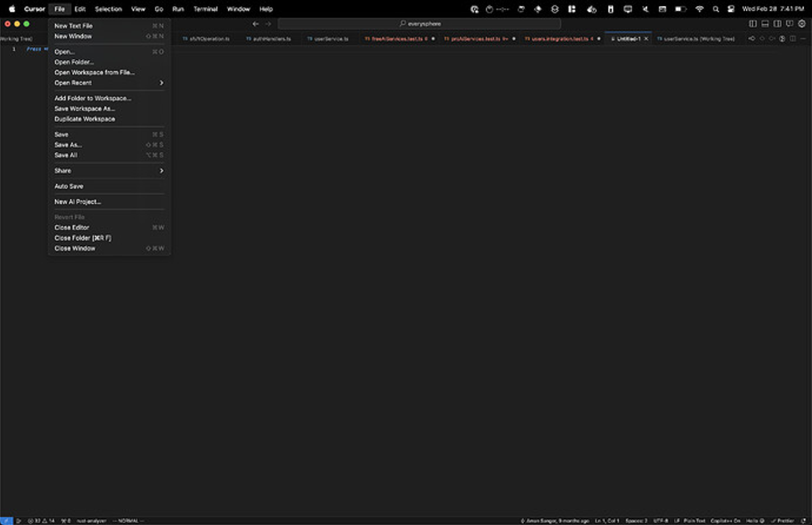Open the Go menu
Screen dimensions: 812x525
159,9
